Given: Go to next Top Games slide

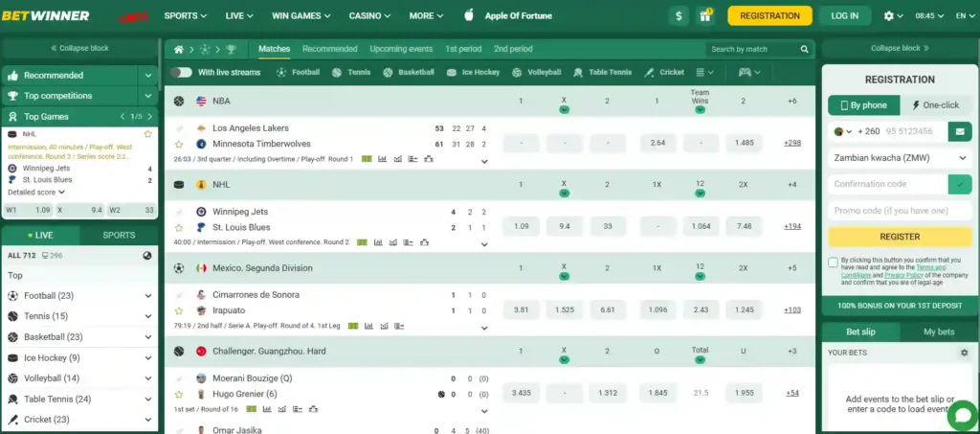Looking at the screenshot, I should [150, 117].
